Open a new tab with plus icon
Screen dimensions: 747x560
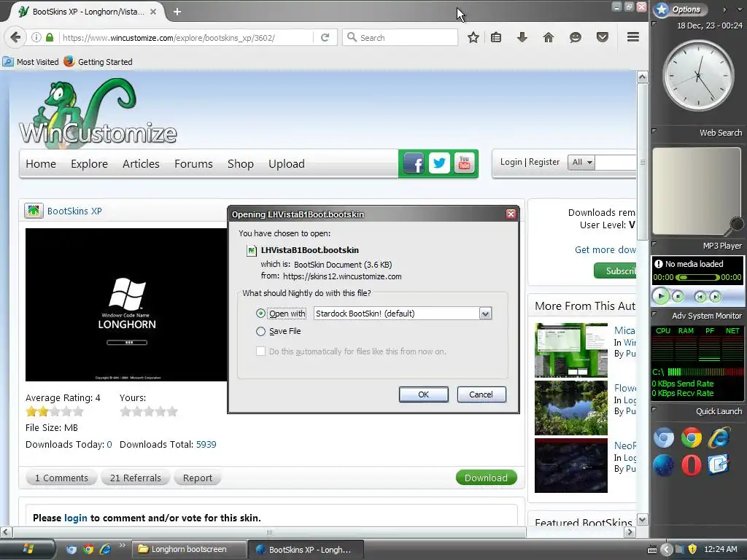(x=177, y=12)
